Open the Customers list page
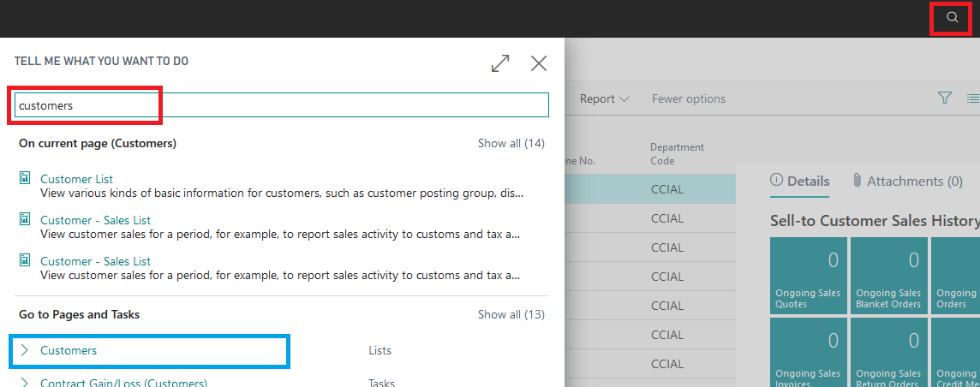 point(69,351)
